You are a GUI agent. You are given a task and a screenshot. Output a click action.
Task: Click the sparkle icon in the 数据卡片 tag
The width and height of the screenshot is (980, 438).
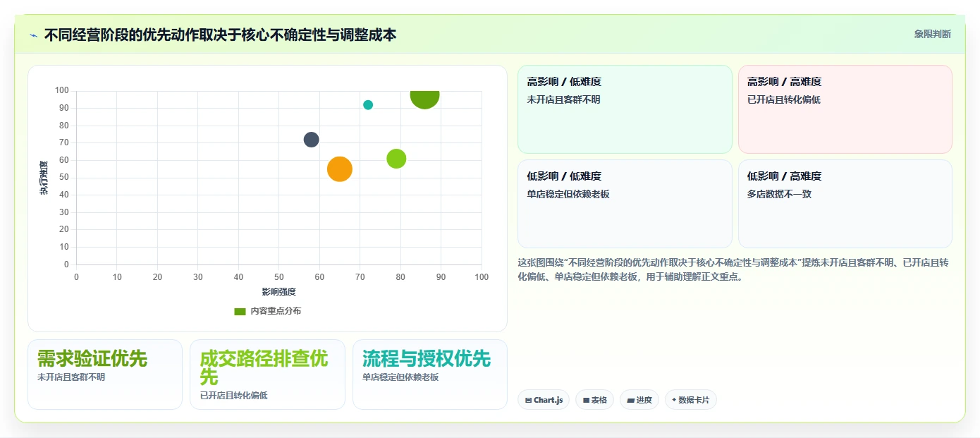pos(674,400)
